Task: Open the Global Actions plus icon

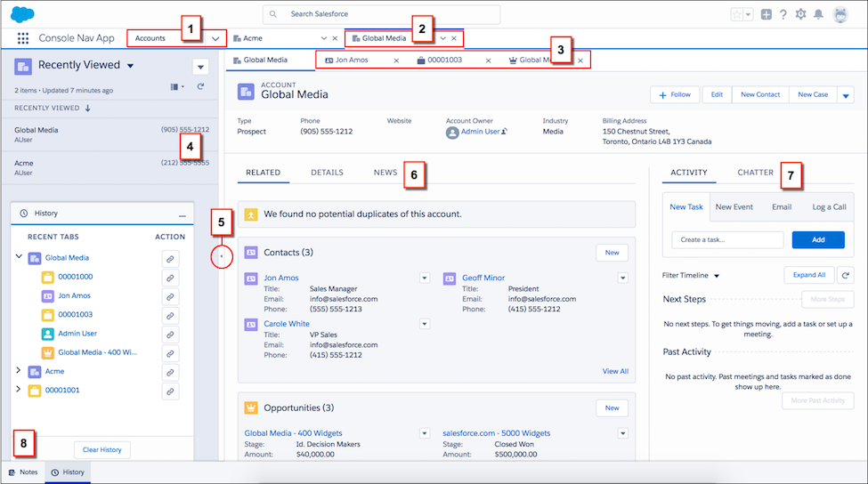Action: (x=767, y=15)
